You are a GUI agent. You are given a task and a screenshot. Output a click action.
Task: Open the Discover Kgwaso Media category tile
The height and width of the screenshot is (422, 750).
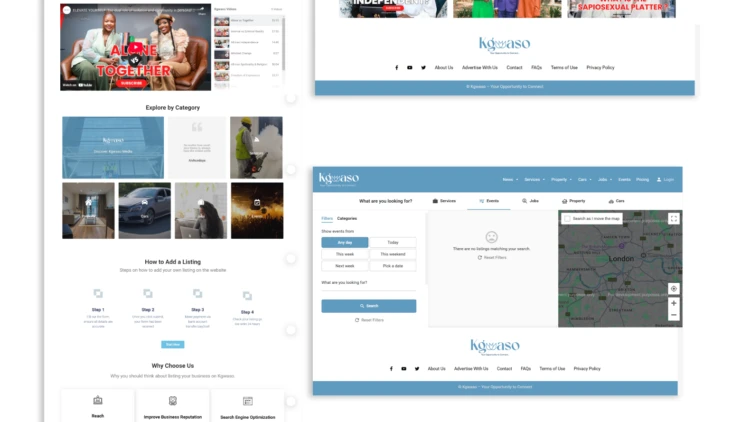[x=113, y=147]
